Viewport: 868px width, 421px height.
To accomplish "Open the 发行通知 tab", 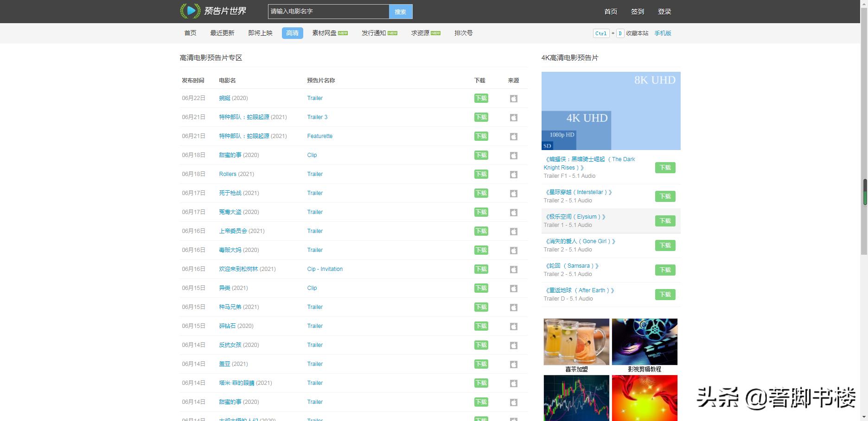I will [379, 33].
